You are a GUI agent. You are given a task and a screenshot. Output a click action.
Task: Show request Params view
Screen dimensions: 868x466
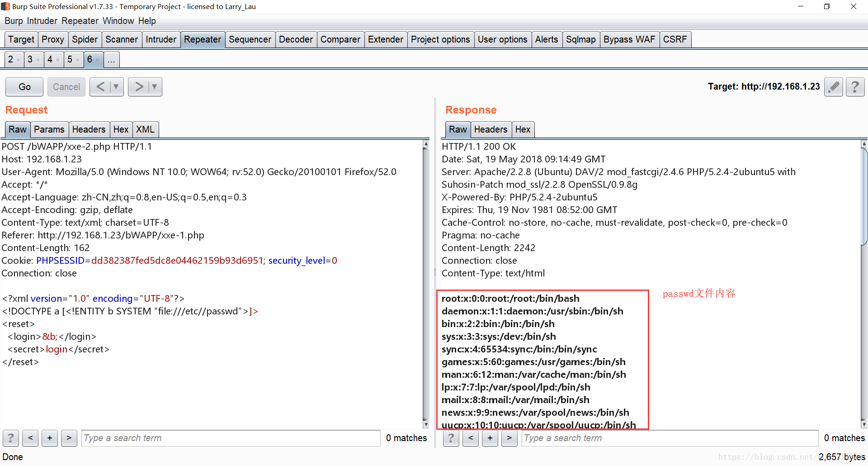[49, 130]
